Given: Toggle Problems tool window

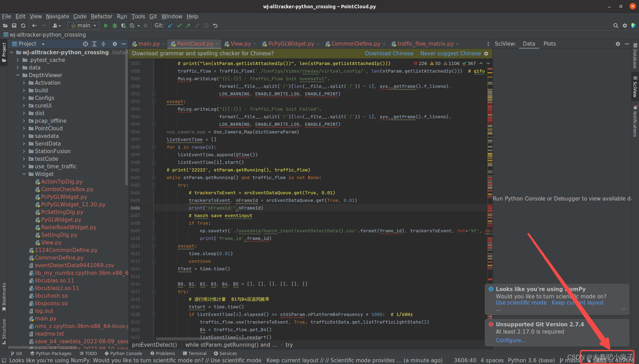Looking at the screenshot, I should click(163, 353).
